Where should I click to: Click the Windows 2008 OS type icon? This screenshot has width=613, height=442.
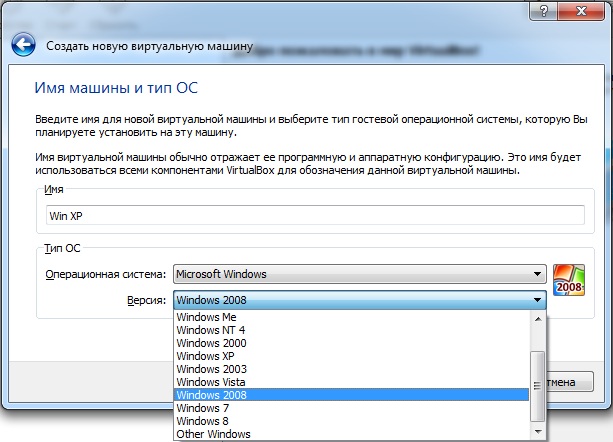click(569, 280)
